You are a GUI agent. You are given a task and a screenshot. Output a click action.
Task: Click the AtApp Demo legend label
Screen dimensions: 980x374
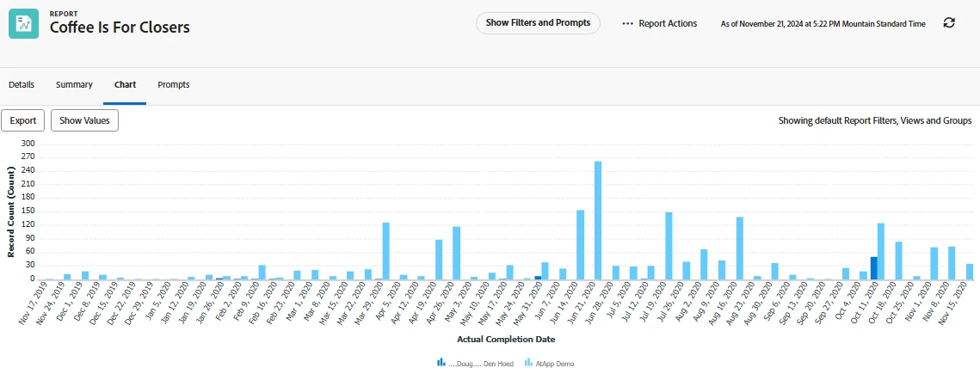point(554,364)
